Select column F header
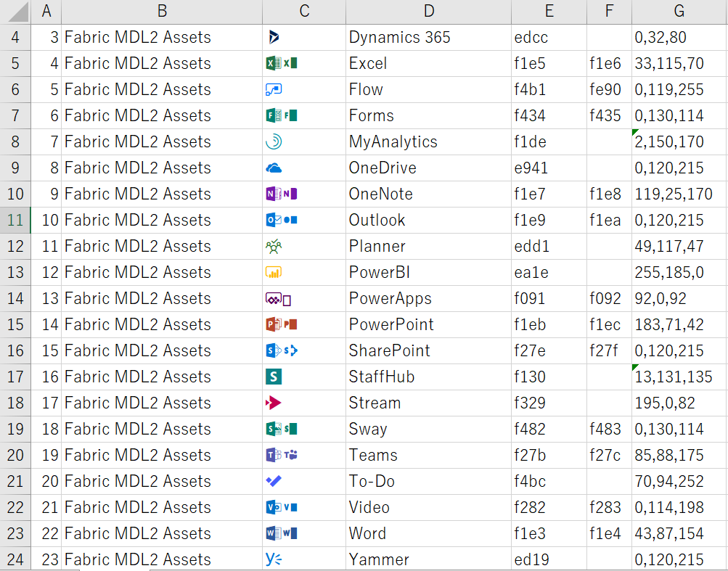Screen dimensions: 728x571 609,12
